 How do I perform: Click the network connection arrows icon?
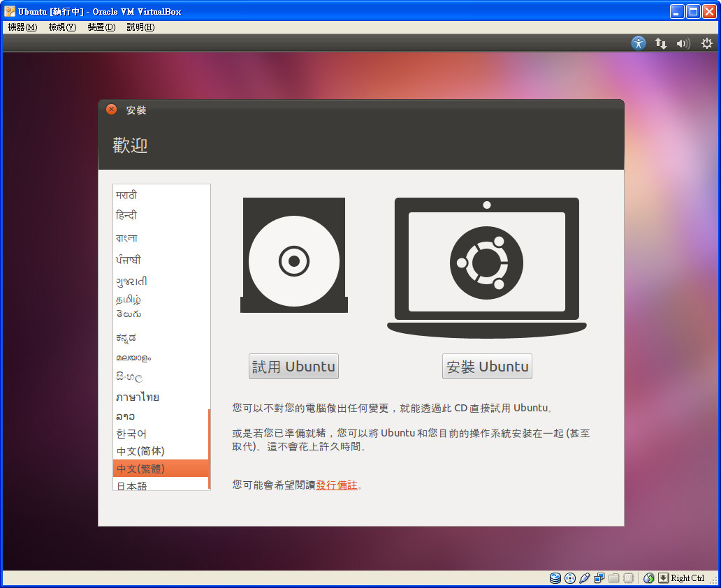click(660, 43)
